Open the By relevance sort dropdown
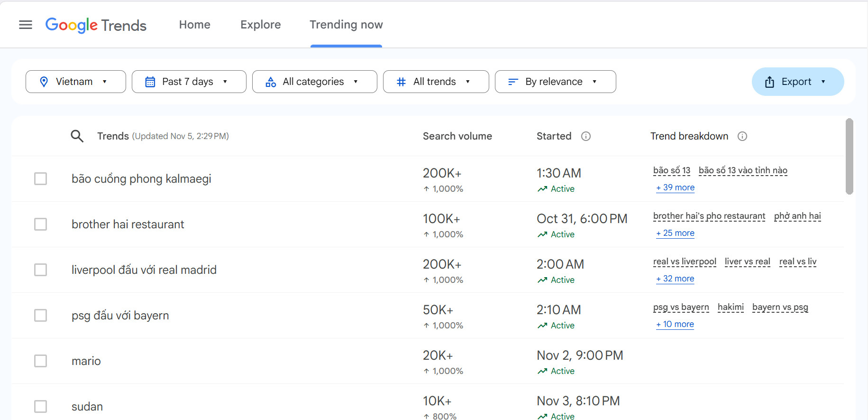Image resolution: width=868 pixels, height=420 pixels. click(x=555, y=82)
